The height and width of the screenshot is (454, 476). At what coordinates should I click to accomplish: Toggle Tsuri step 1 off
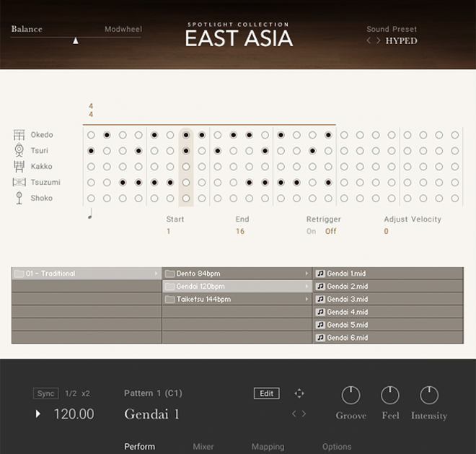click(91, 151)
